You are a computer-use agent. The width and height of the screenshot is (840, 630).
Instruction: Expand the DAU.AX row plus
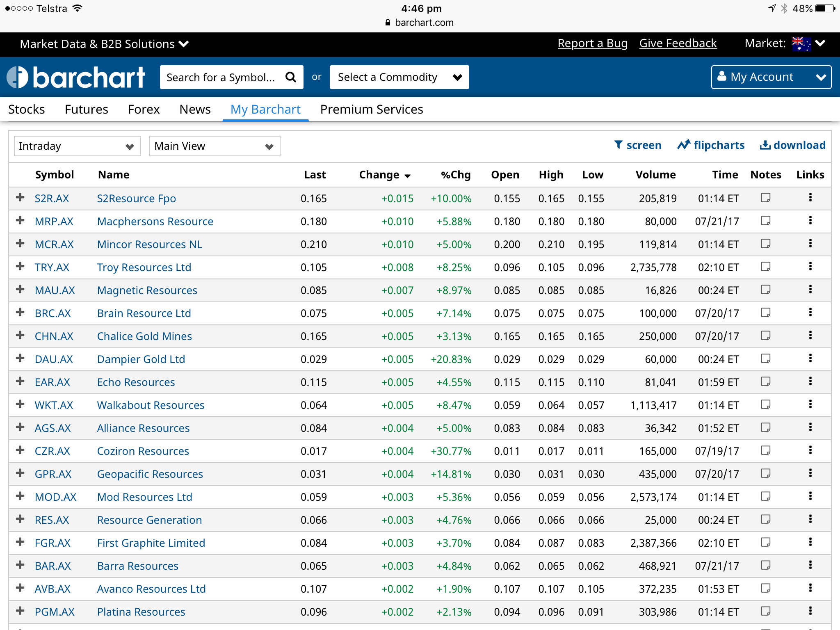20,358
